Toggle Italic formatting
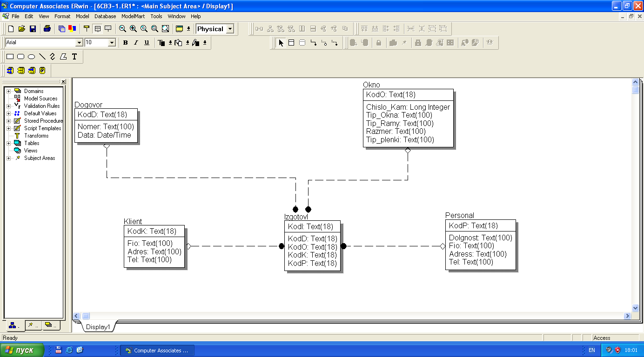The width and height of the screenshot is (644, 357). [x=136, y=43]
